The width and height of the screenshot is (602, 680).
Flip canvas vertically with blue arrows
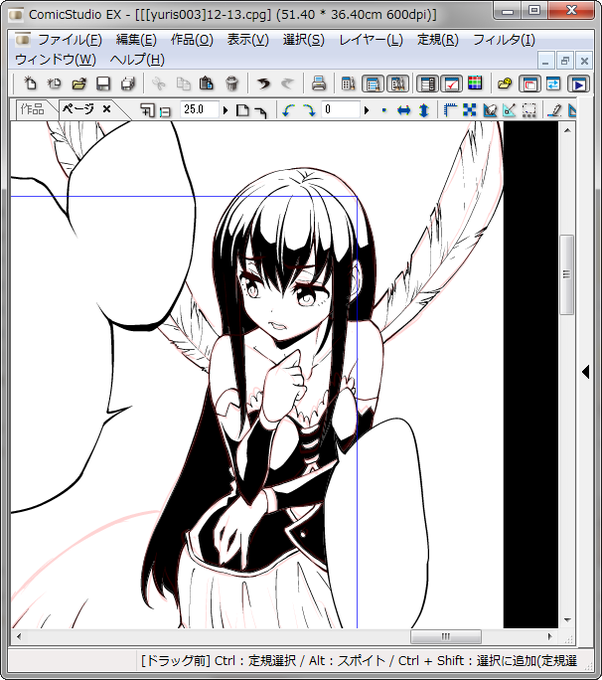(424, 110)
